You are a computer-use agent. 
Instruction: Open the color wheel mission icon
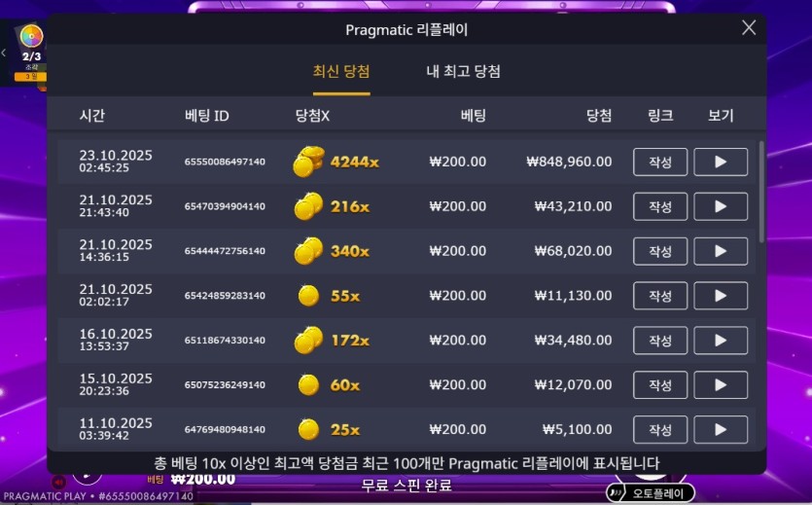(x=31, y=36)
